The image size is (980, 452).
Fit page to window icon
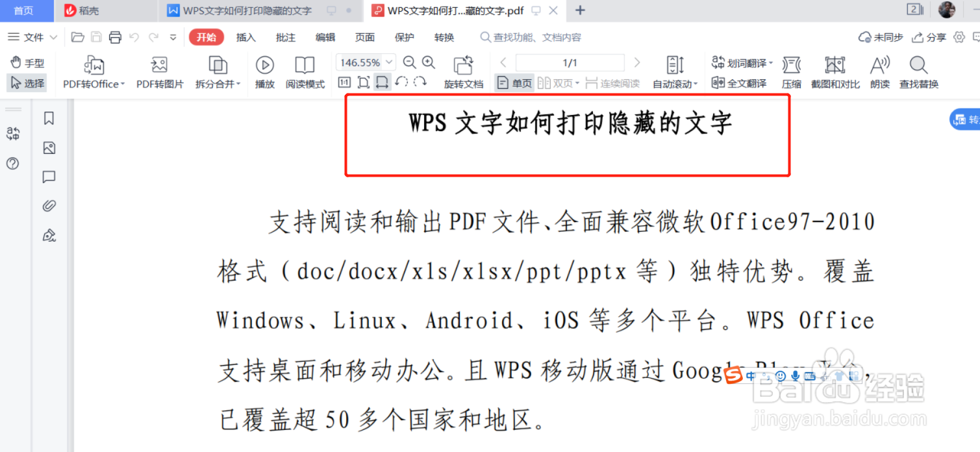(x=364, y=82)
